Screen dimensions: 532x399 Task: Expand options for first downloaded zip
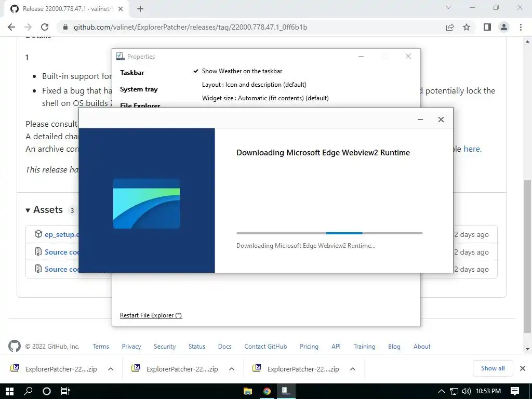click(111, 369)
